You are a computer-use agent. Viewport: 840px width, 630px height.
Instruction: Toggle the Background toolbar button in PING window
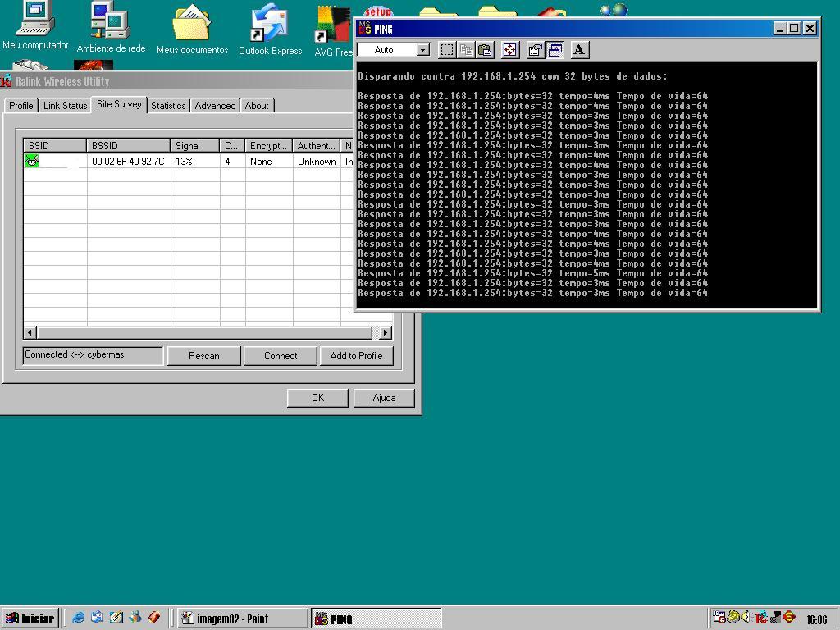tap(555, 50)
